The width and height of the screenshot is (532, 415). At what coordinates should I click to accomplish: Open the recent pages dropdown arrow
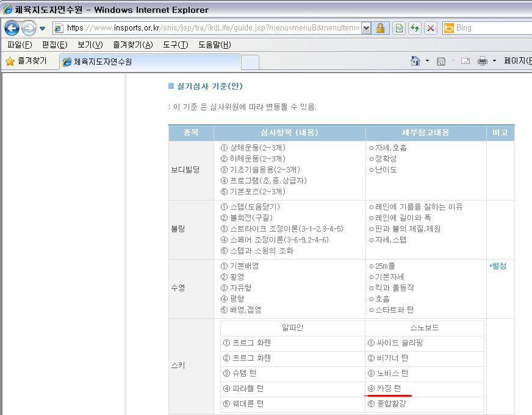(43, 29)
